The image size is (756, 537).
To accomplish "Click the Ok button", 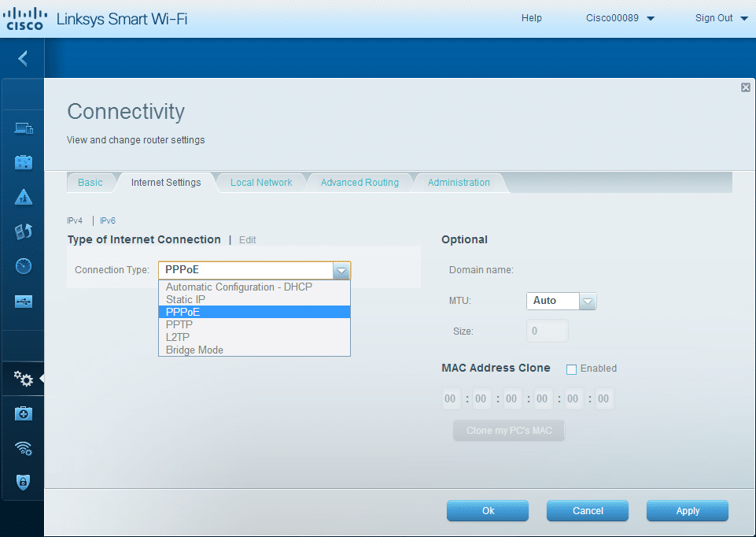I will click(x=488, y=510).
